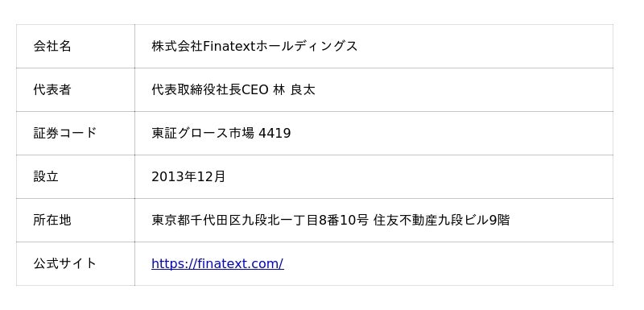Click the 東証グロース市場 4419 value
Image resolution: width=644 pixels, height=310 pixels.
pos(221,134)
